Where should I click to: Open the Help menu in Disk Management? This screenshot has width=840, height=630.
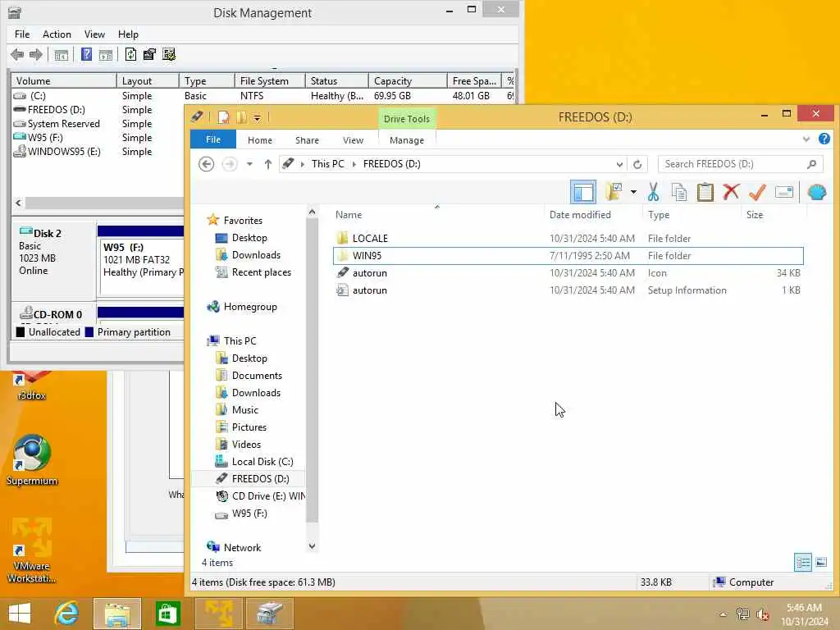pos(128,34)
